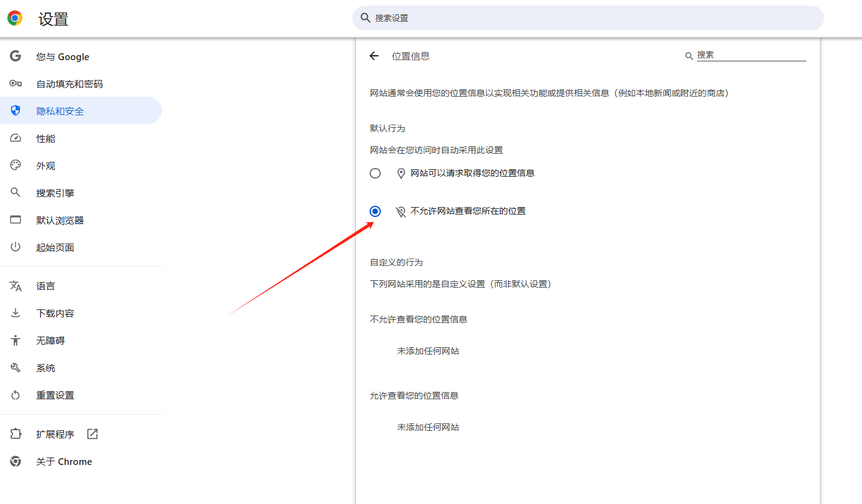862x504 pixels.
Task: Click the wrench icon for 系统
Action: coord(16,368)
